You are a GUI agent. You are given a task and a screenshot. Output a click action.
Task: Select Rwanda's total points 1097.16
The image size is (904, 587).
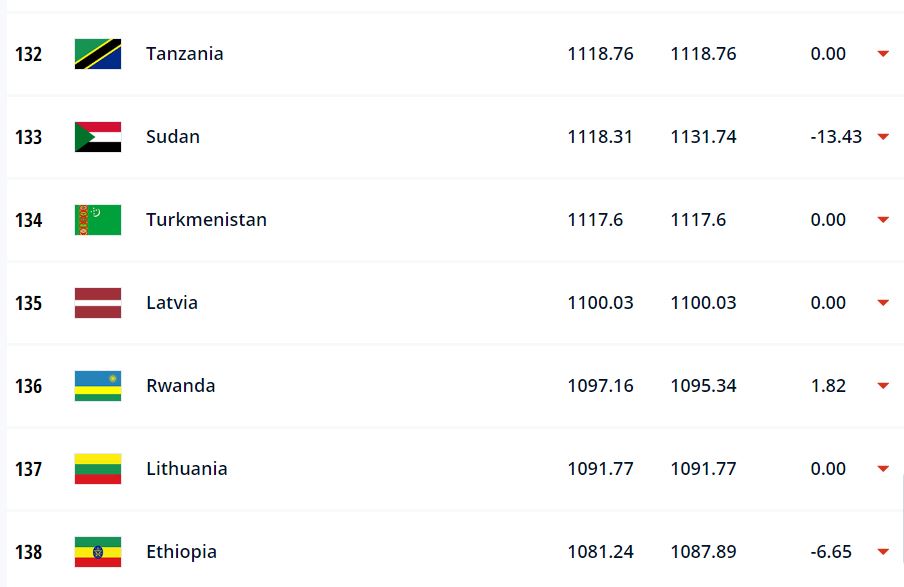(600, 386)
